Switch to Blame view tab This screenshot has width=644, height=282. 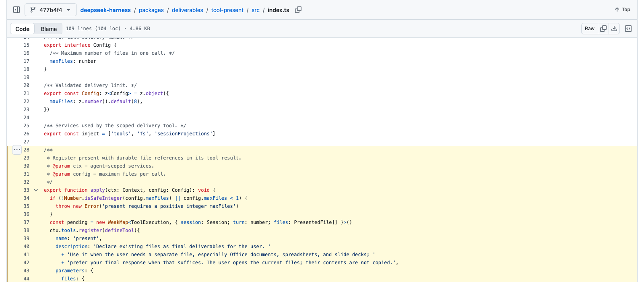(49, 29)
